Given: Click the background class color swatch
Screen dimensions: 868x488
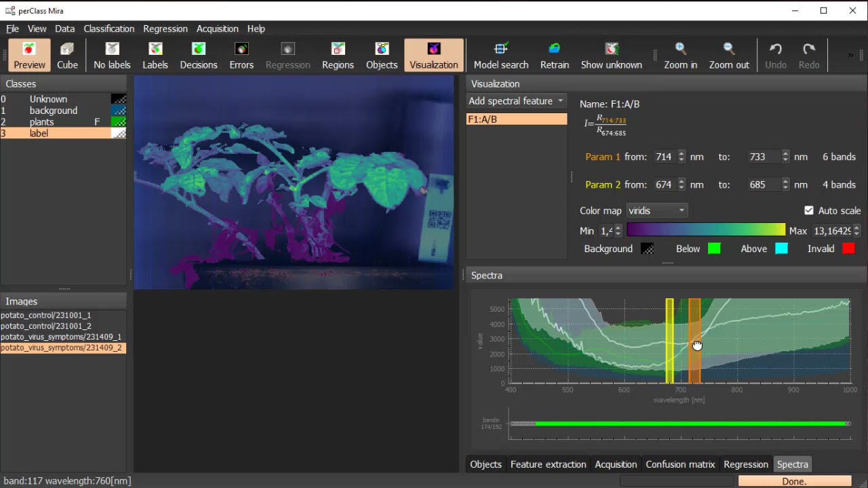Looking at the screenshot, I should coord(119,110).
